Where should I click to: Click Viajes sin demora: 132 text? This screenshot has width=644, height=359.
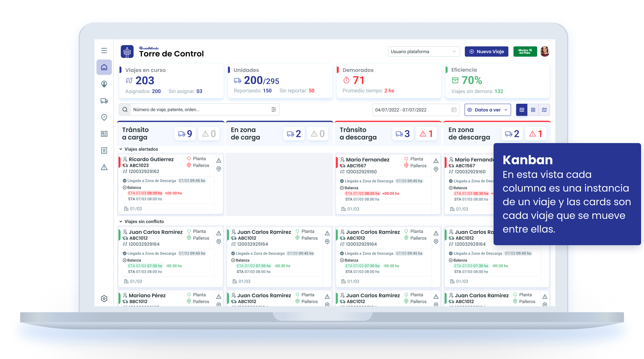[x=477, y=91]
